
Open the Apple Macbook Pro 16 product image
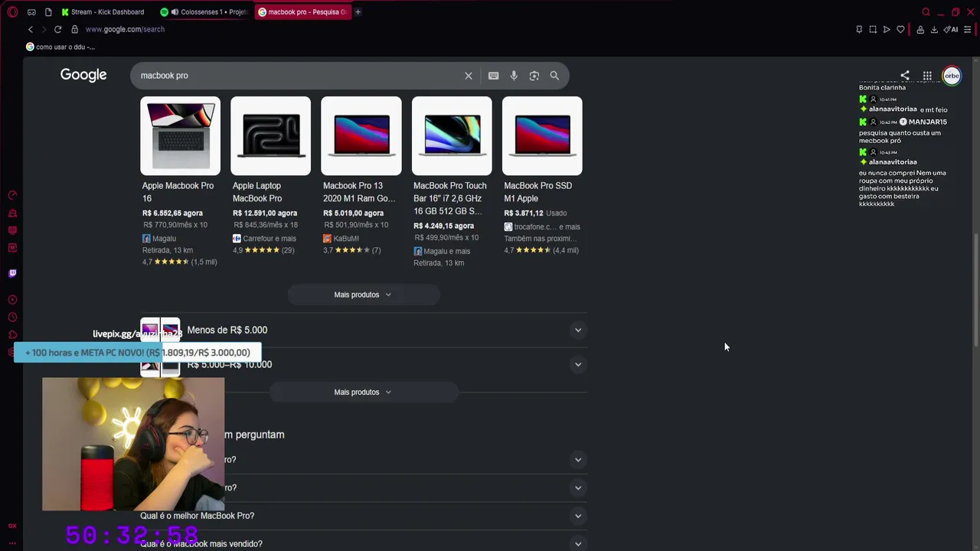click(x=180, y=136)
